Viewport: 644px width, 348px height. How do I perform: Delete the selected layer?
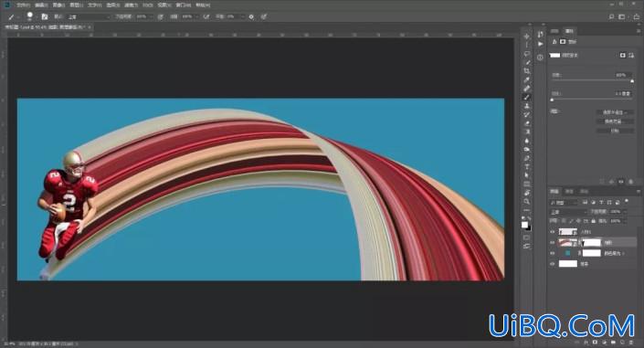tap(631, 343)
